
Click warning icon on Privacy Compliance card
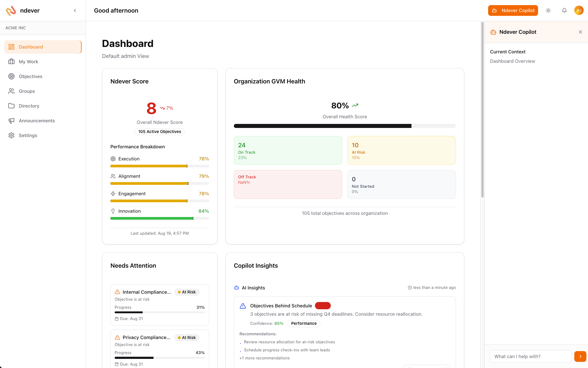(117, 337)
